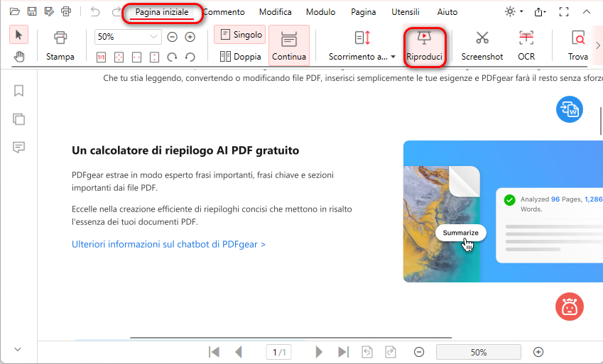The width and height of the screenshot is (603, 364).
Task: Click the page number field 1/1
Action: (279, 352)
